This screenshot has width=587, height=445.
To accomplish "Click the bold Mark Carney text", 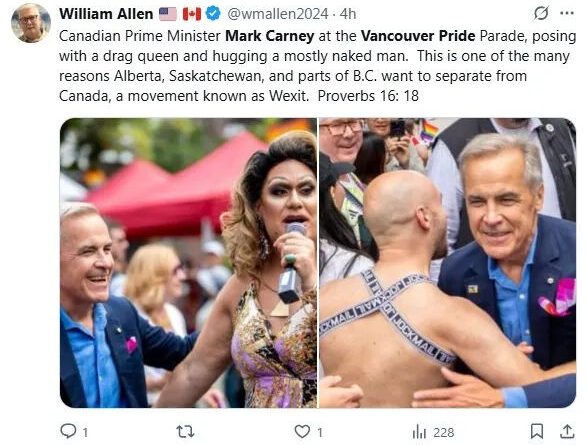I will [270, 36].
